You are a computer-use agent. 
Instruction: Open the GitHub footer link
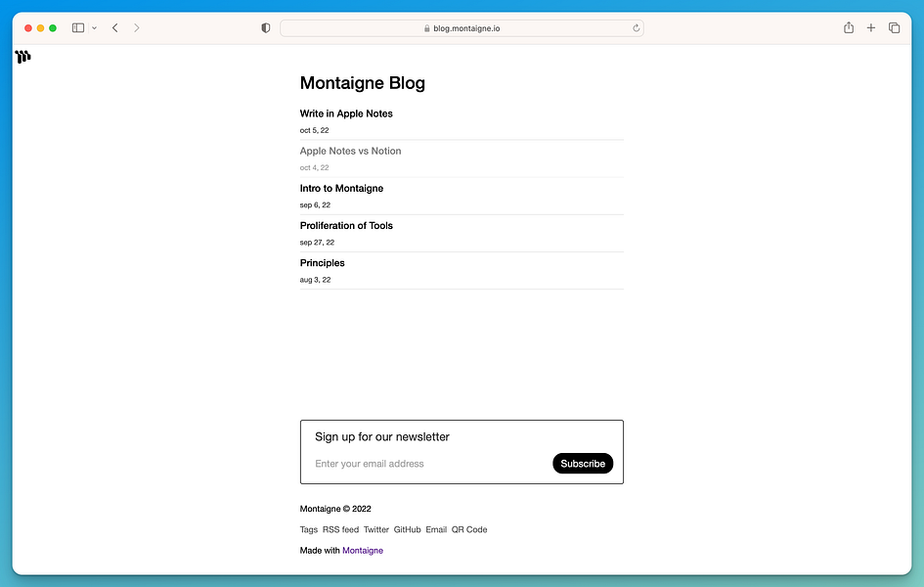[407, 530]
